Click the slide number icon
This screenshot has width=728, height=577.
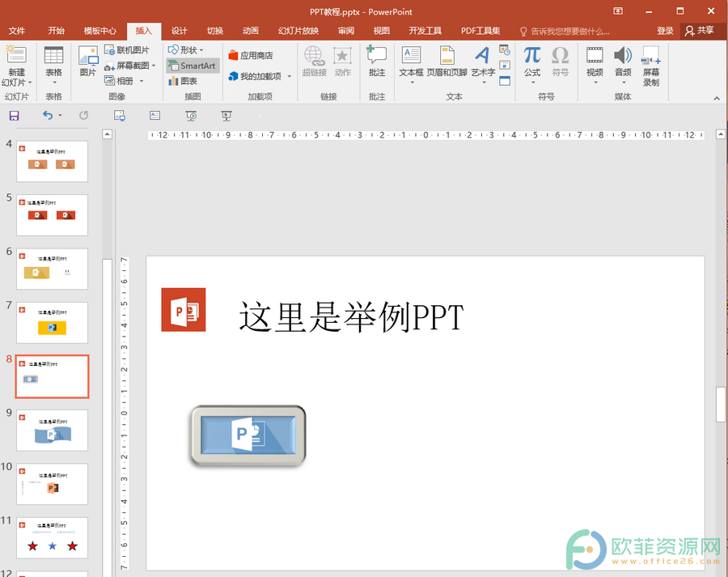(x=505, y=65)
